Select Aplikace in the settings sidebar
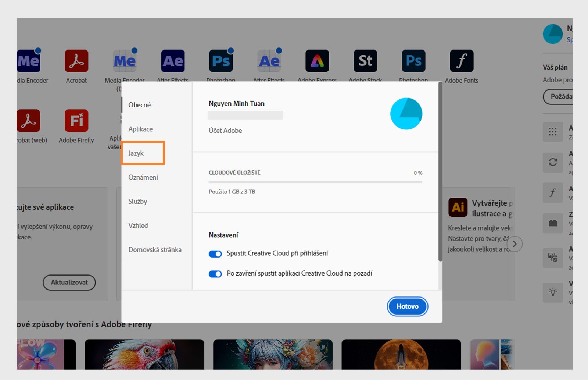Image resolution: width=588 pixels, height=380 pixels. [x=140, y=129]
